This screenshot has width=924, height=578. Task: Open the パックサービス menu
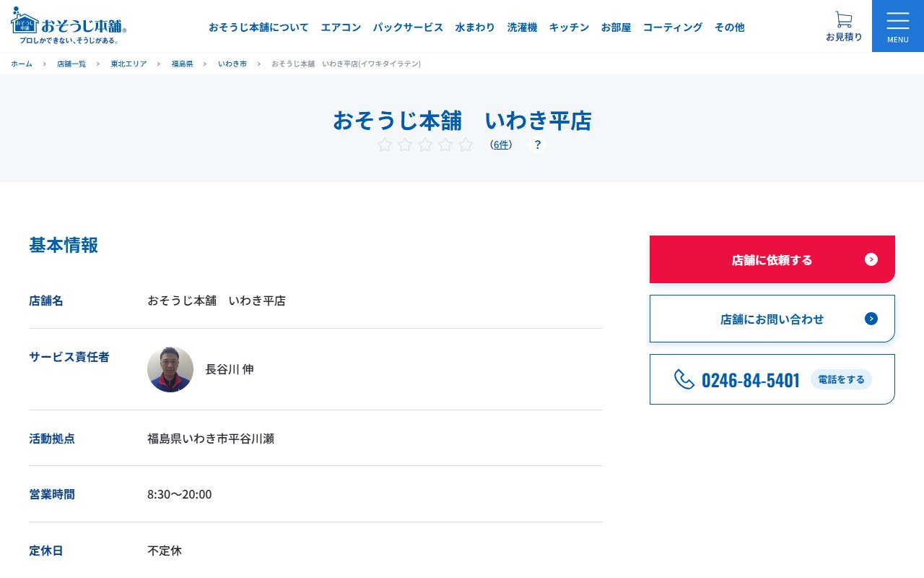coord(408,27)
